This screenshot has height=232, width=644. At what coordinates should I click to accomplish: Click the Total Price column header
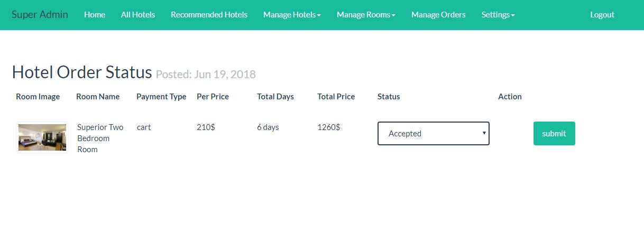tap(336, 97)
